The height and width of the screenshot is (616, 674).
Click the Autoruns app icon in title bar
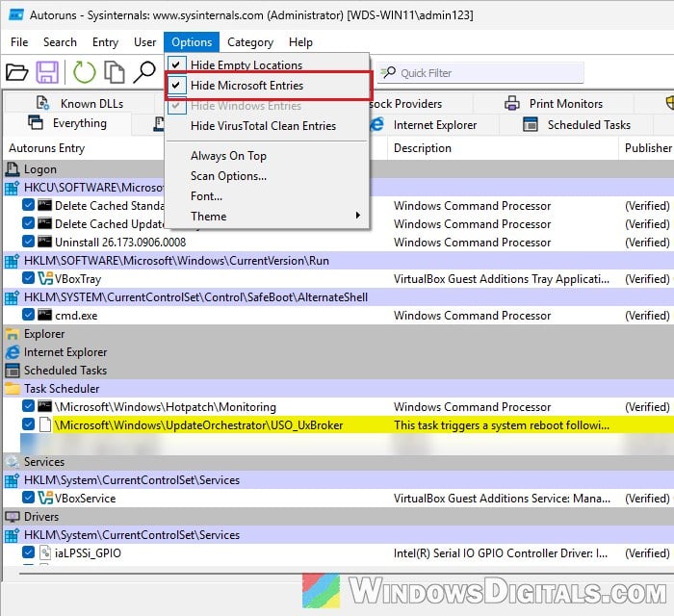pyautogui.click(x=16, y=15)
